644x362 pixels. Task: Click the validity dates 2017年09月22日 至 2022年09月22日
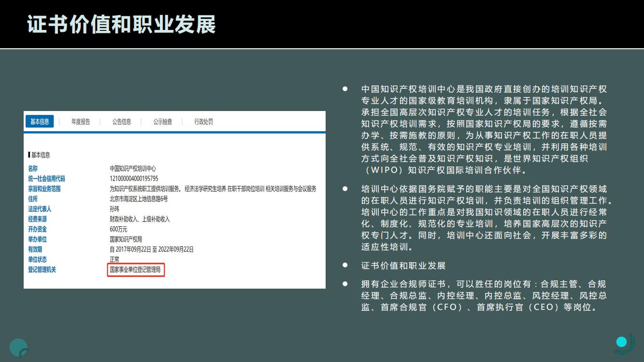pyautogui.click(x=154, y=250)
